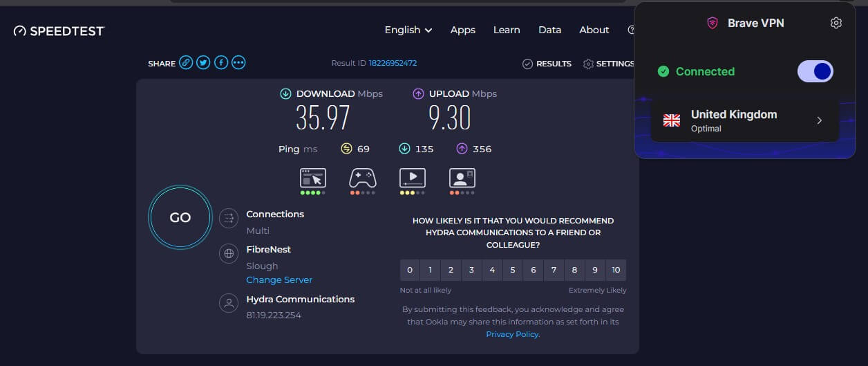
Task: Click the 35.97 download speed value
Action: [x=323, y=118]
